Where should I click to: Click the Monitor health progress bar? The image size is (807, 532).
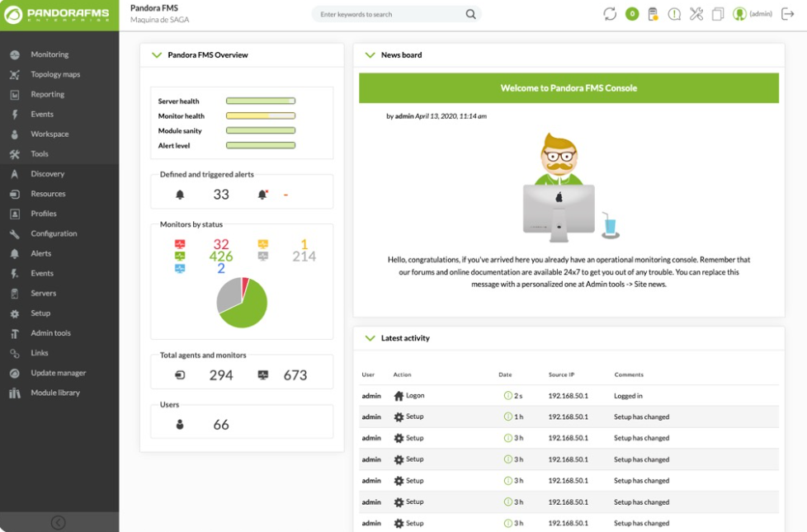tap(261, 115)
